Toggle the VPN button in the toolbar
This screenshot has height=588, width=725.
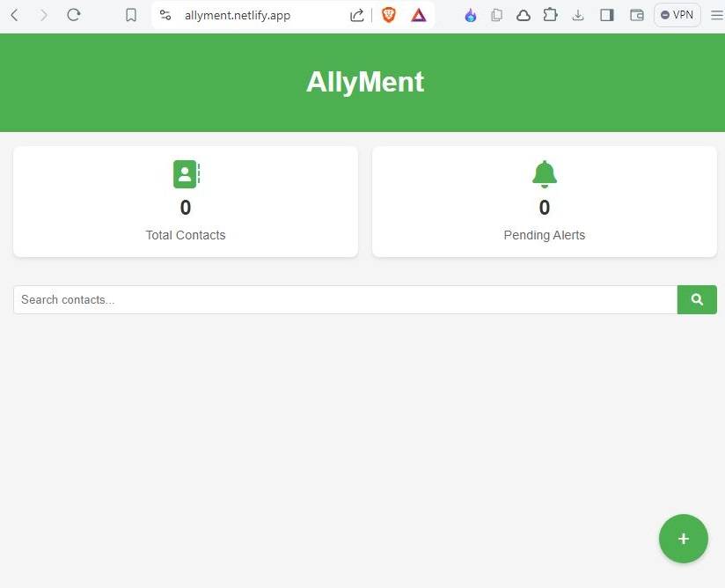677,15
